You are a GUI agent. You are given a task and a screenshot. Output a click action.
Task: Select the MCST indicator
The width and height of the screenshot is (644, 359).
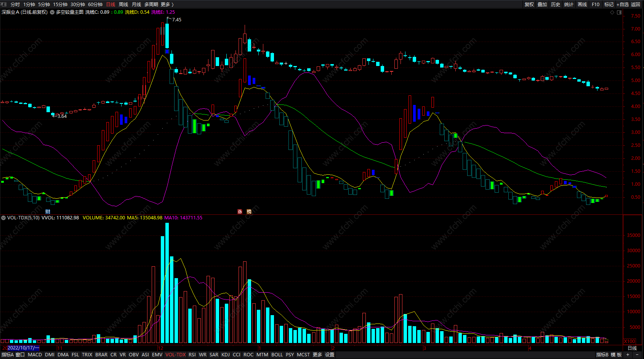click(x=303, y=355)
